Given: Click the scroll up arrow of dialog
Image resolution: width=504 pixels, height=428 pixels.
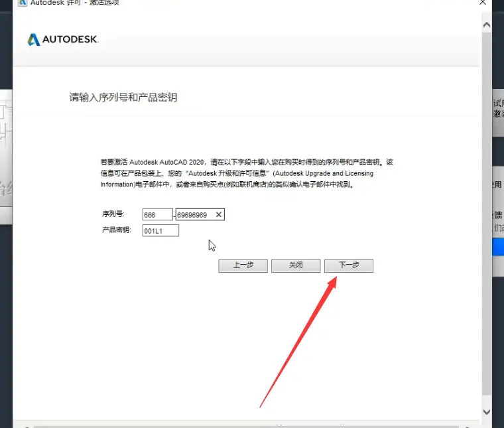Looking at the screenshot, I should tap(487, 25).
